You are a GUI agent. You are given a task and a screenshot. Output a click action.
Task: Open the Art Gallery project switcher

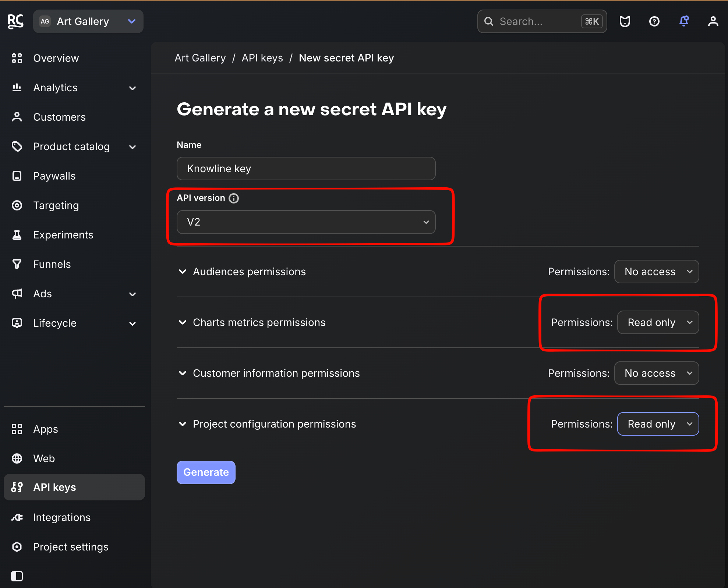click(x=88, y=21)
